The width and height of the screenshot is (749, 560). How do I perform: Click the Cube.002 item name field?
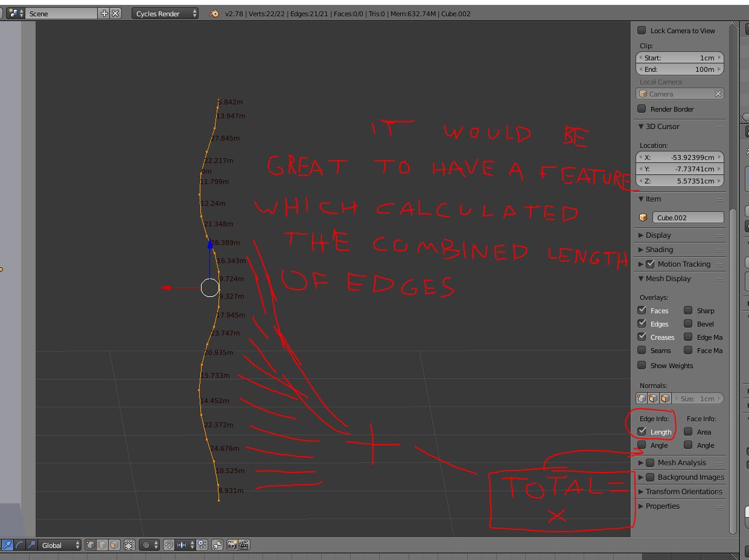[x=688, y=218]
